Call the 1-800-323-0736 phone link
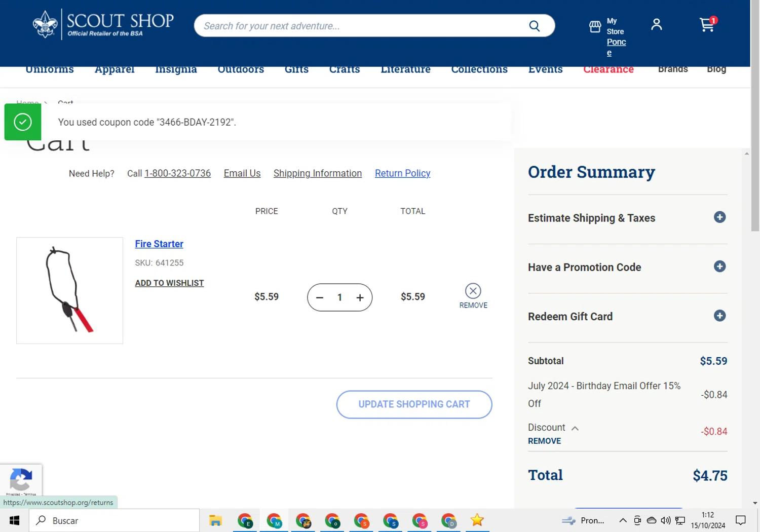 177,173
